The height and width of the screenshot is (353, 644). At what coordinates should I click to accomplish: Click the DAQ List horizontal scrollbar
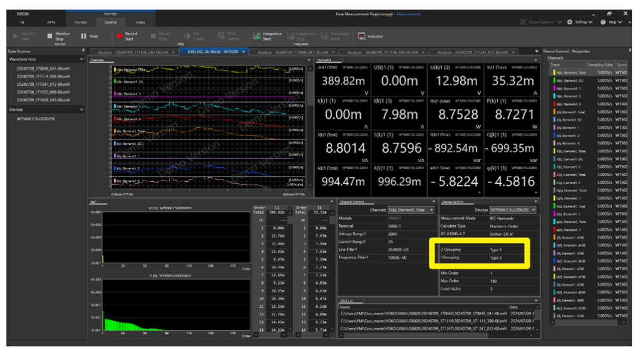pyautogui.click(x=436, y=336)
